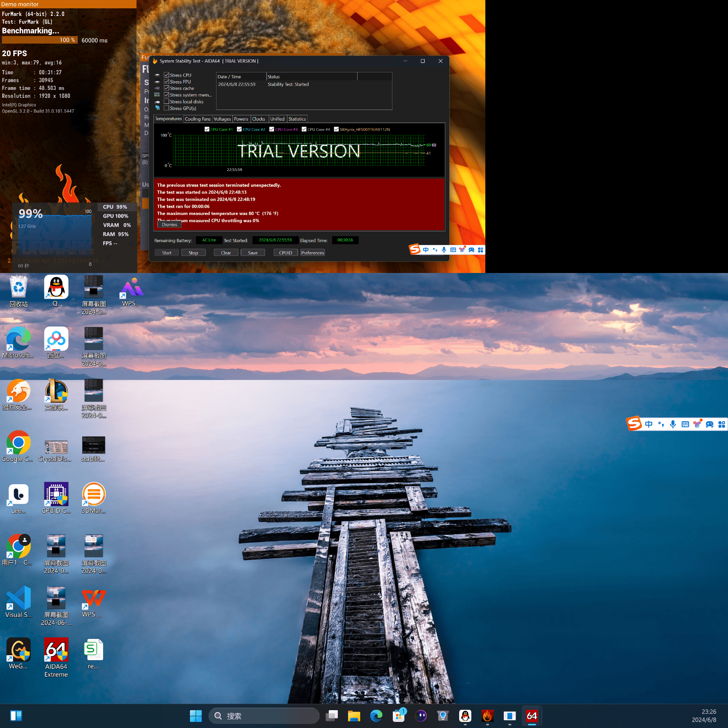This screenshot has height=728, width=728.
Task: Click Sogou microphone voice input icon
Action: [x=673, y=424]
